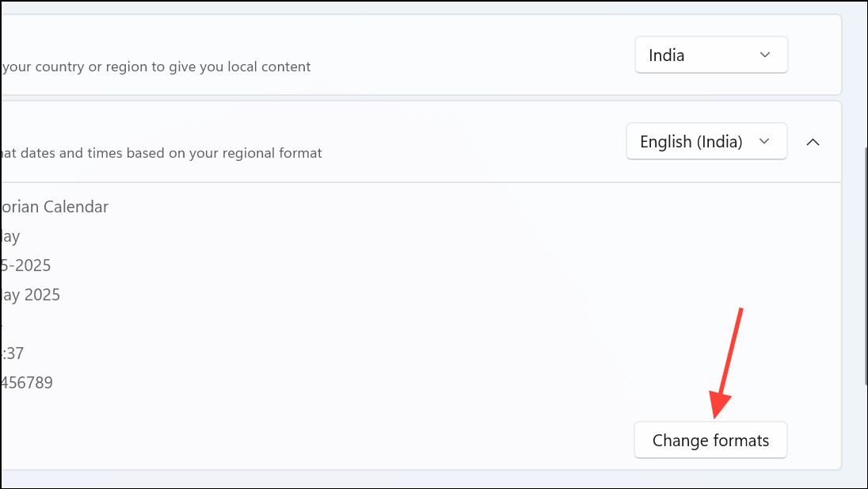The height and width of the screenshot is (489, 868).
Task: Click the country or region local content description
Action: tap(156, 67)
